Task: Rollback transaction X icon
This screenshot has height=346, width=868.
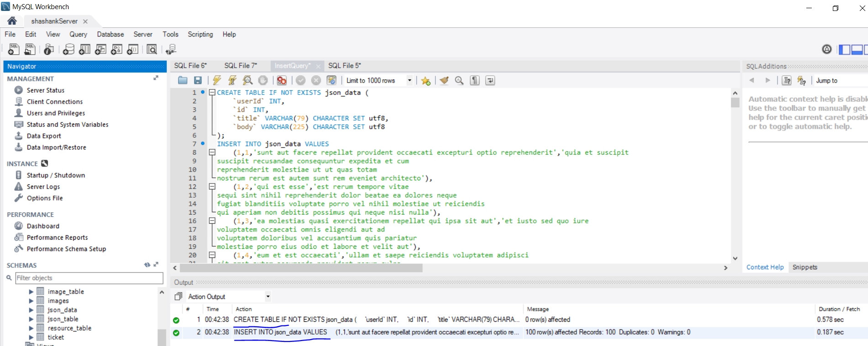Action: point(316,80)
